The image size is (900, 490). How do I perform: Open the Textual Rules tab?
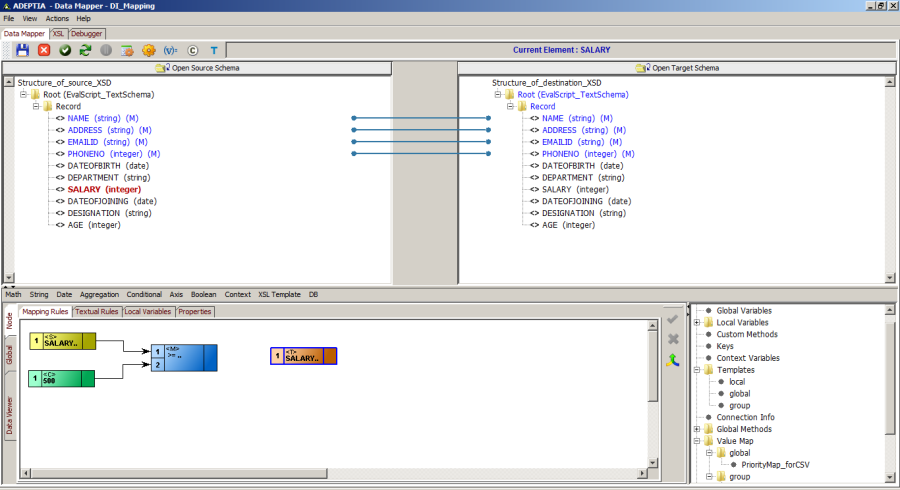click(x=96, y=312)
